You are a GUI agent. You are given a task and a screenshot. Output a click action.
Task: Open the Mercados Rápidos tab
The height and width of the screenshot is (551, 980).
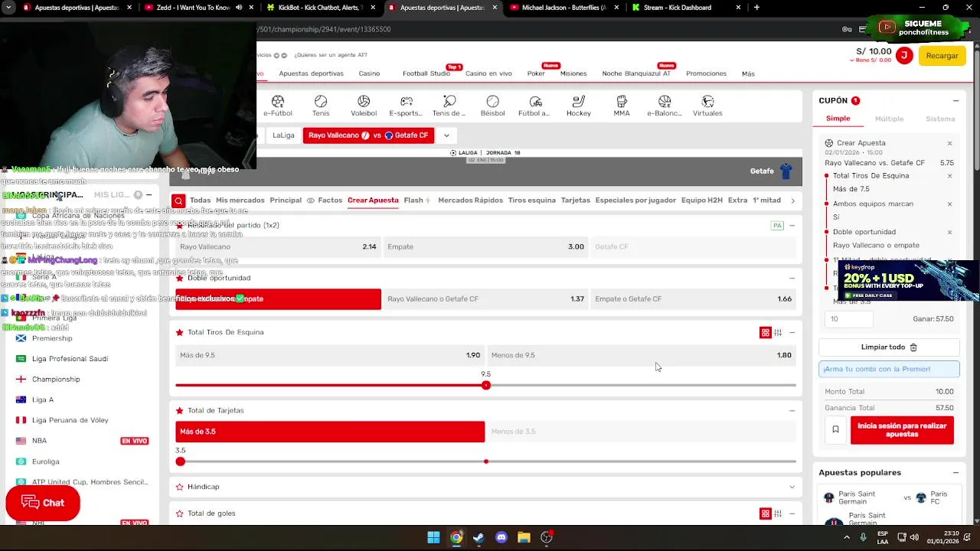470,201
